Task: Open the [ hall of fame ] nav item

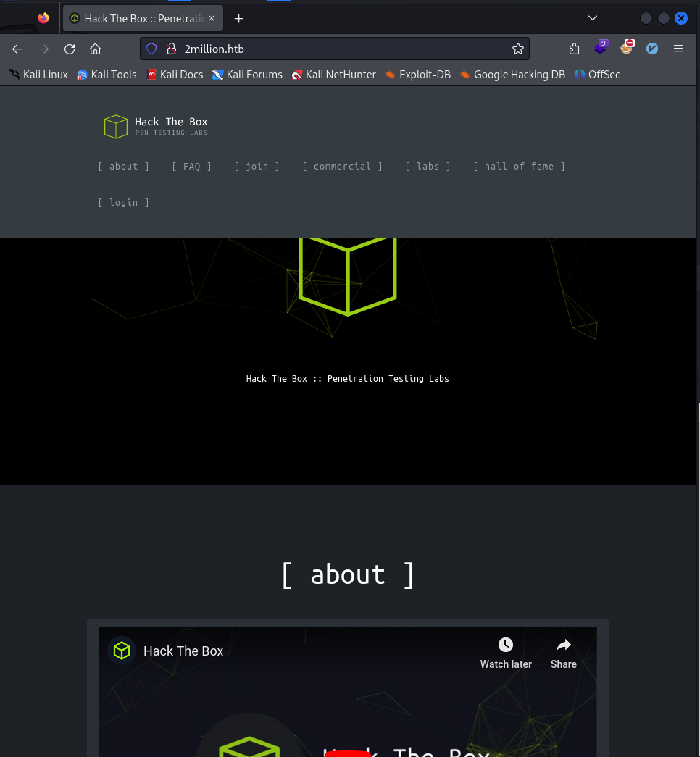Action: pos(520,167)
